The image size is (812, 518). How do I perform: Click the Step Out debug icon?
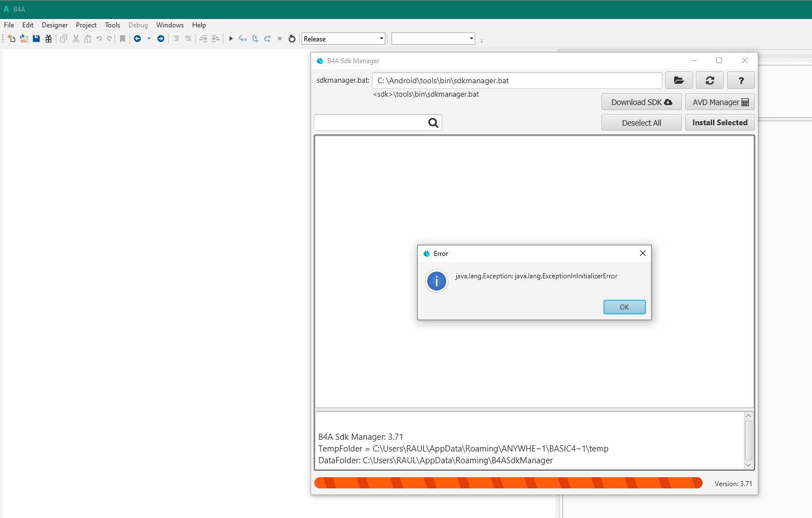tap(268, 39)
